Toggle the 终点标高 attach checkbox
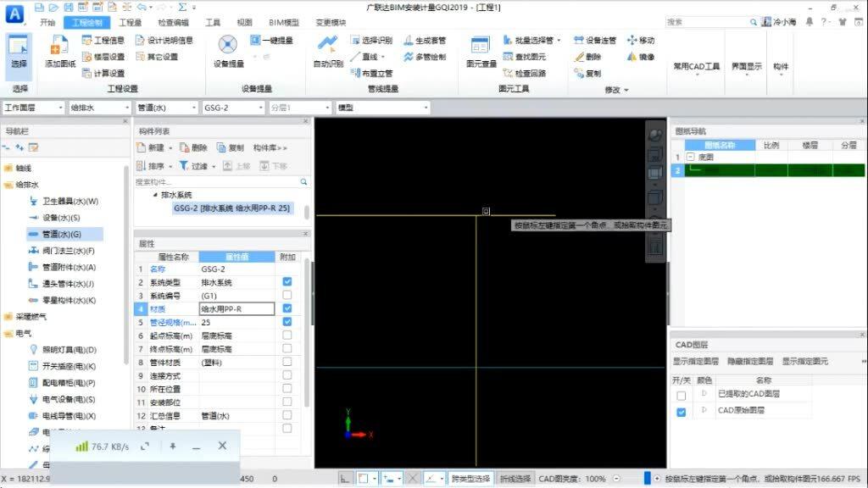 tap(287, 348)
